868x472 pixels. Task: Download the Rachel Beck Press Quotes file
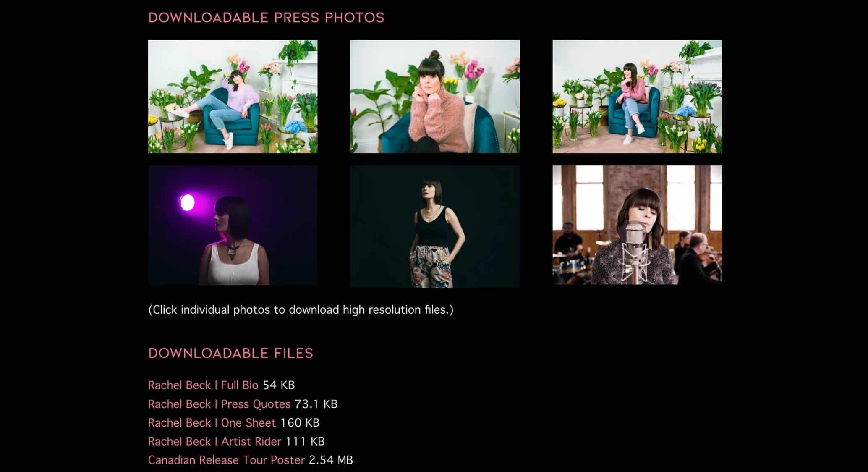pos(219,404)
